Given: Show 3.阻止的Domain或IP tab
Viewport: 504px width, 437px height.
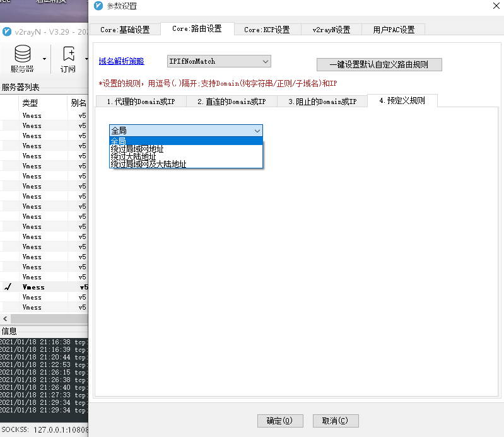Looking at the screenshot, I should (x=322, y=102).
